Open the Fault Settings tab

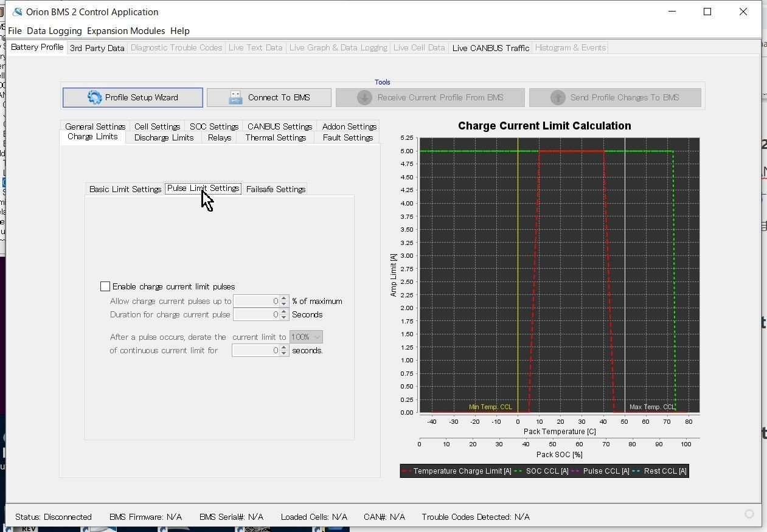coord(348,137)
